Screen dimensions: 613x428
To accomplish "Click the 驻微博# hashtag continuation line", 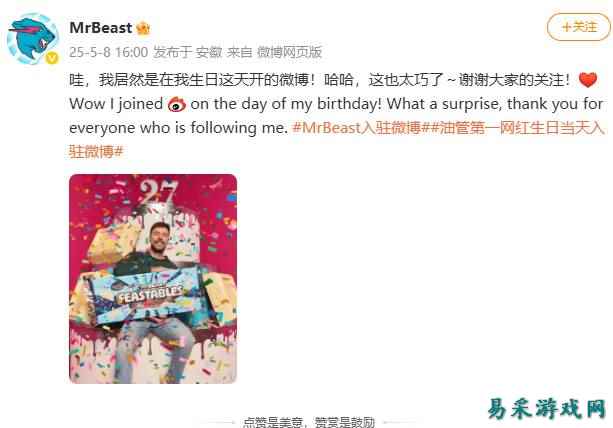I will click(x=96, y=151).
